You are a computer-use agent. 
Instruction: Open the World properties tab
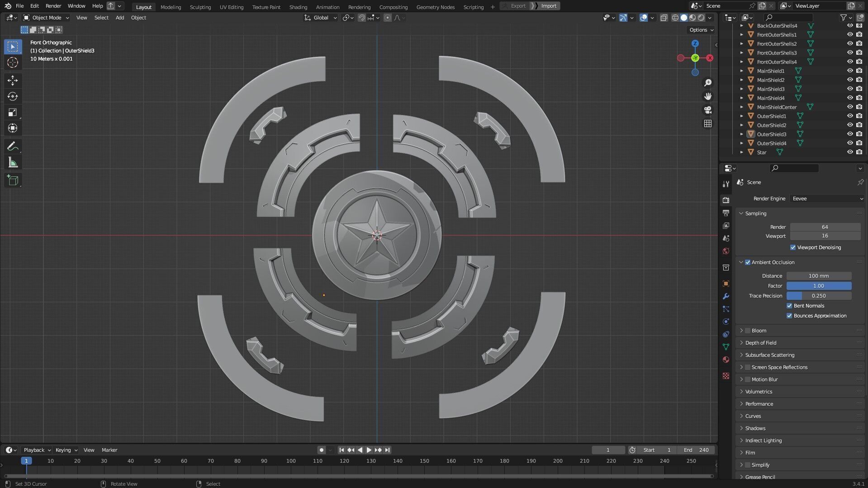pos(726,251)
